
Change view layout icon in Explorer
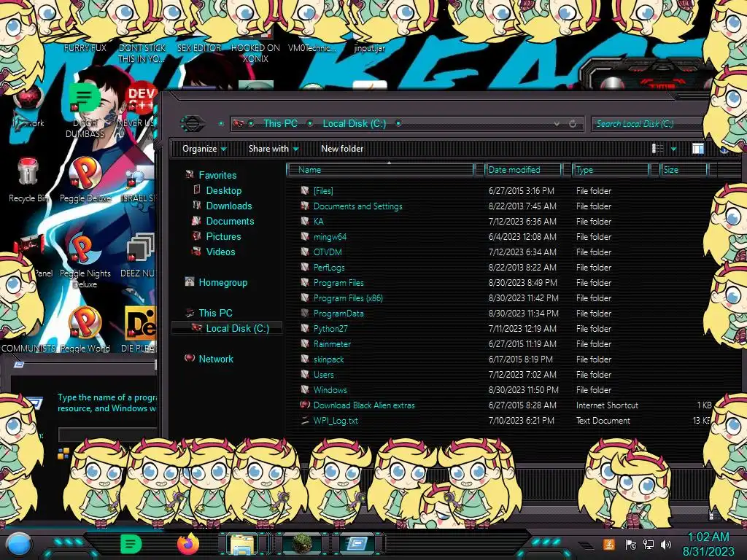[658, 149]
